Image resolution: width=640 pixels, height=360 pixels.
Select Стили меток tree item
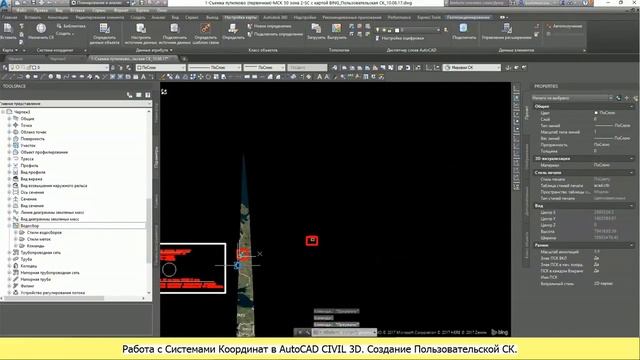point(39,239)
